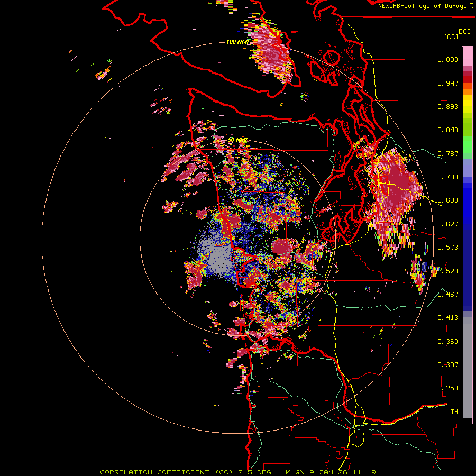Select the 0.253 legend value

pyautogui.click(x=448, y=388)
